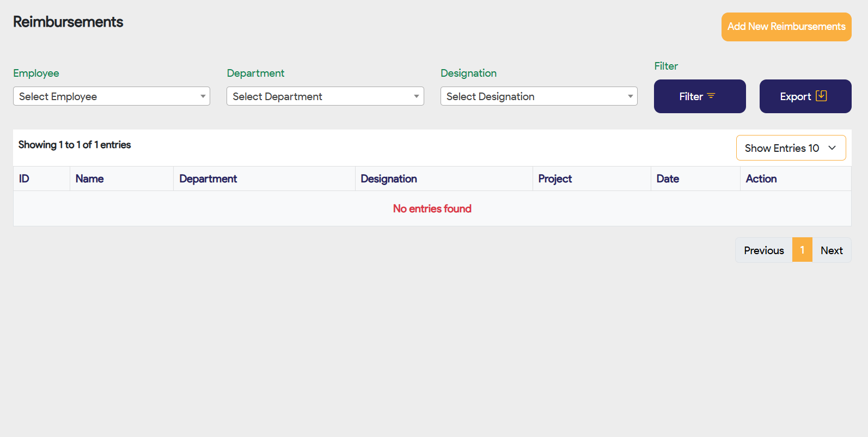Open the Select Employee dropdown
Screen dimensions: 868x437
111,96
